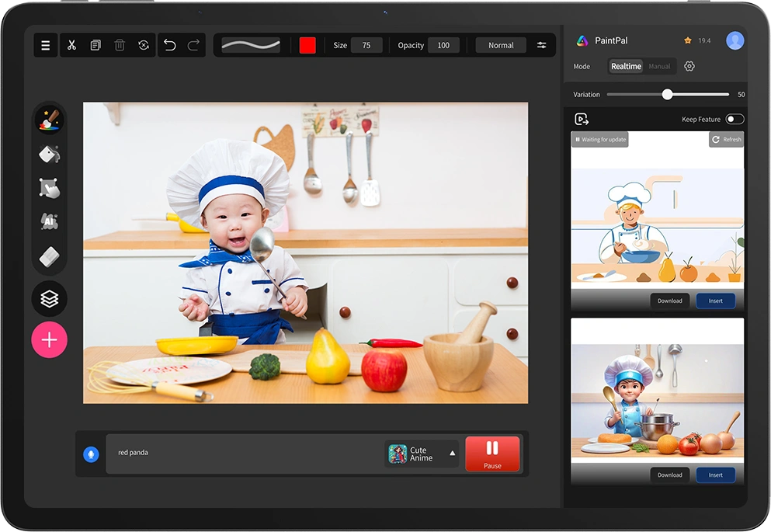Switch mode to Realtime
The image size is (771, 532).
point(626,67)
